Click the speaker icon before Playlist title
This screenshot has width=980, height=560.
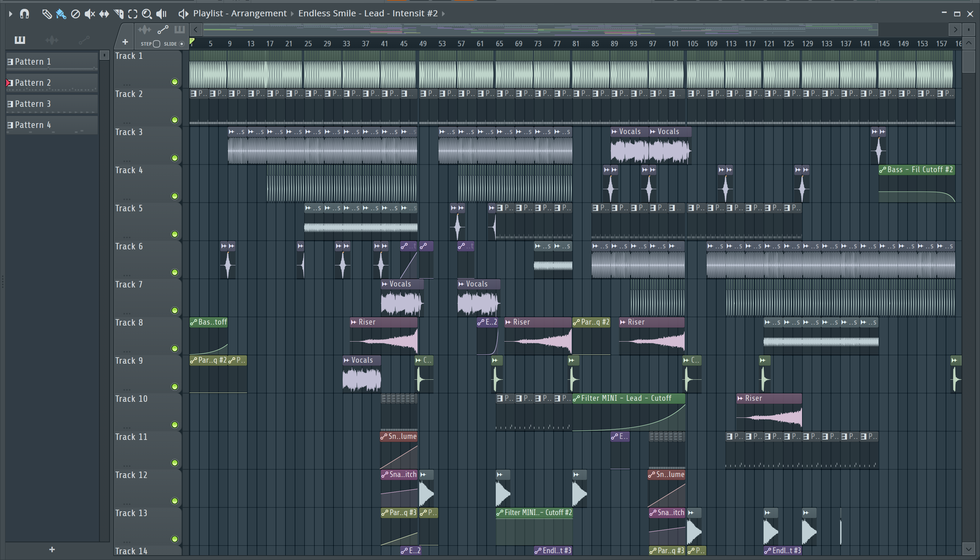click(183, 14)
